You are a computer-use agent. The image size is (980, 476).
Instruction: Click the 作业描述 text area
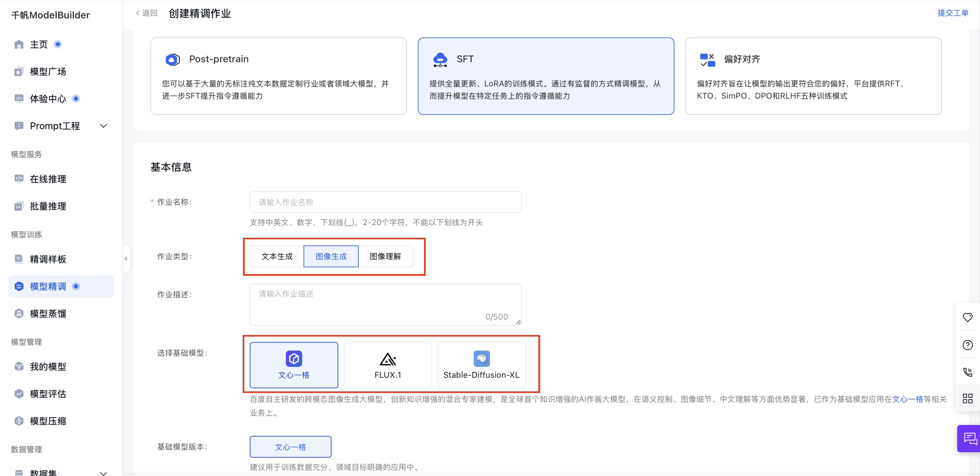[386, 305]
